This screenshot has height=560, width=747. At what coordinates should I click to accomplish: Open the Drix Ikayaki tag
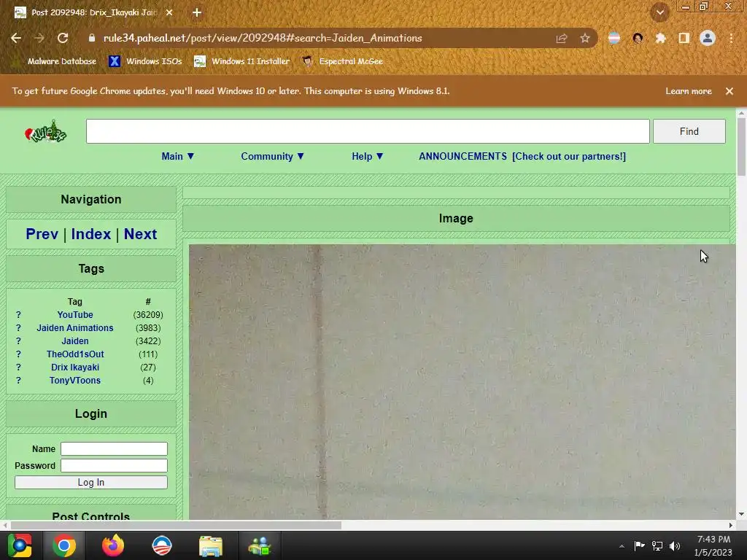[x=75, y=367]
